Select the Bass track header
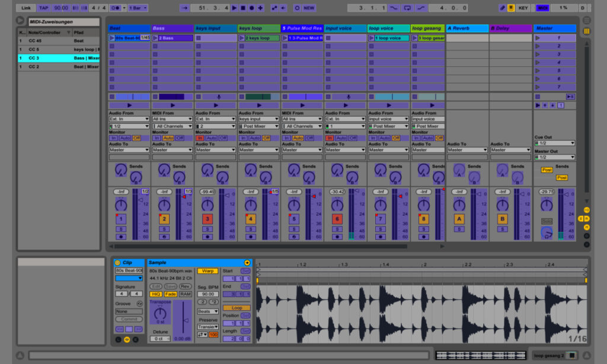Screen dimensions: 607x364 (x=172, y=28)
